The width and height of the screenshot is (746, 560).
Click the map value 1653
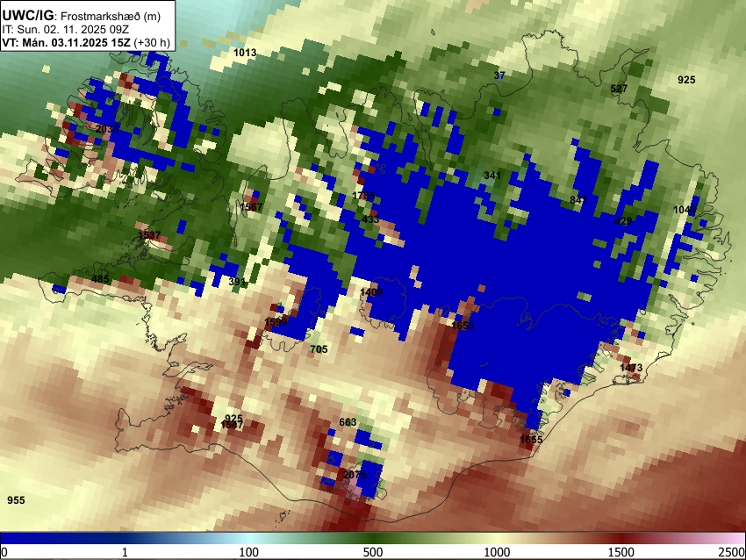(463, 326)
